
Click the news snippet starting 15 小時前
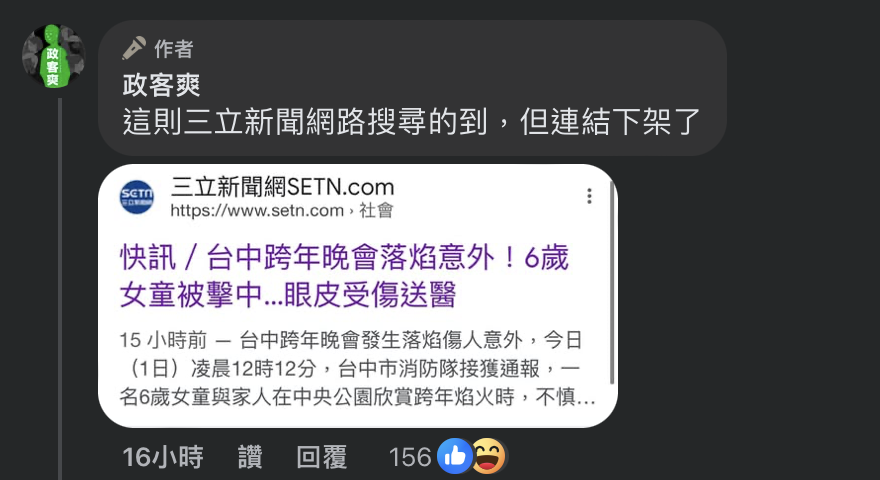tap(357, 369)
